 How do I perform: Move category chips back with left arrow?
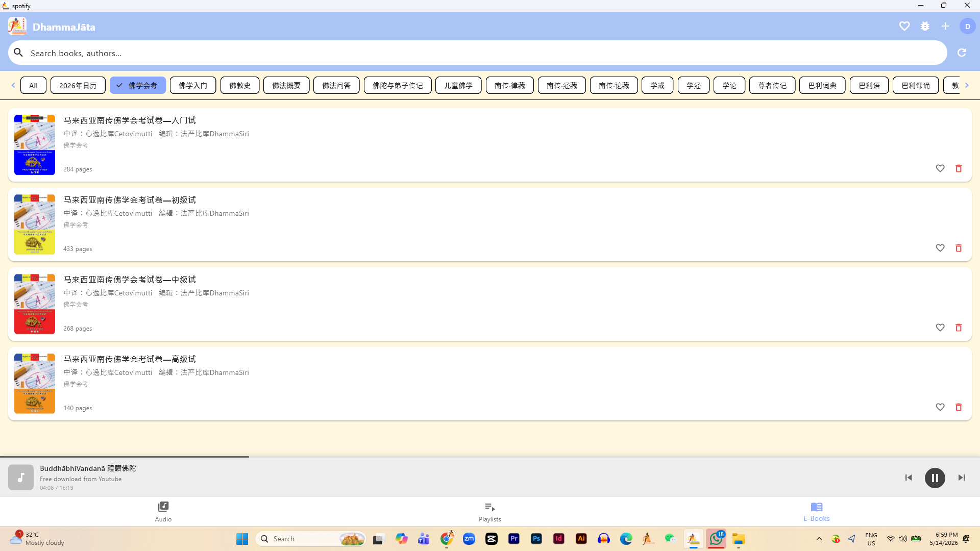pos(13,85)
